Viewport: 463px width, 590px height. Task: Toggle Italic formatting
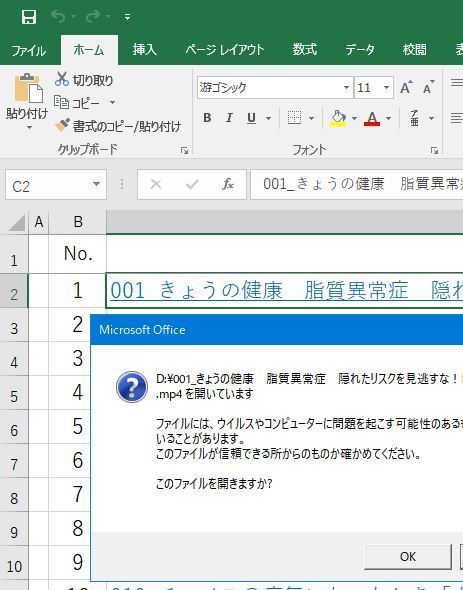tap(229, 118)
